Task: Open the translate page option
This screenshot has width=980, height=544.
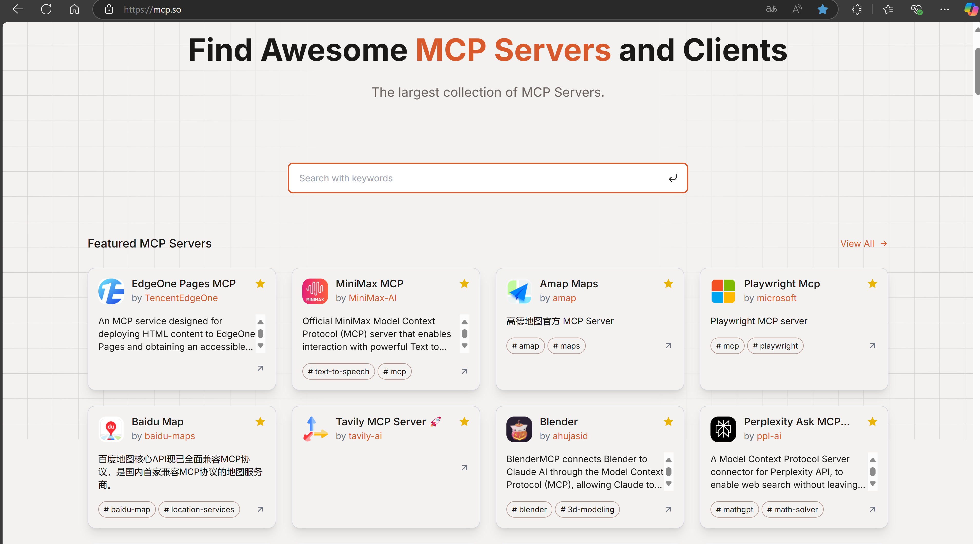Action: tap(771, 9)
